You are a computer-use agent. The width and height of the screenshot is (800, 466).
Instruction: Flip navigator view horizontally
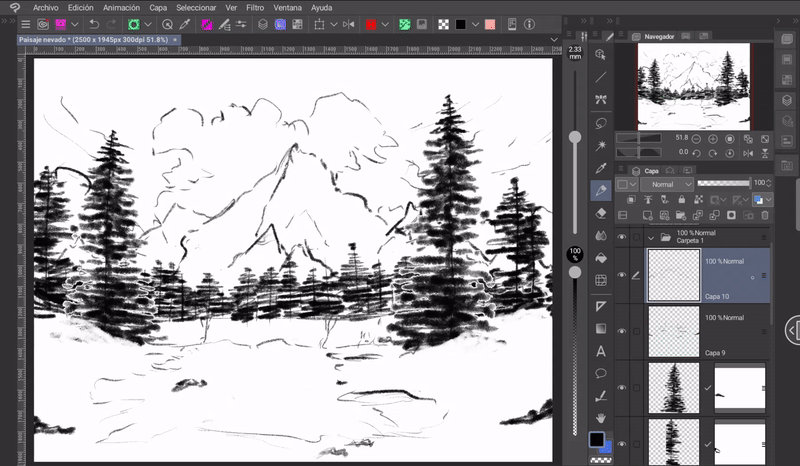pyautogui.click(x=746, y=152)
